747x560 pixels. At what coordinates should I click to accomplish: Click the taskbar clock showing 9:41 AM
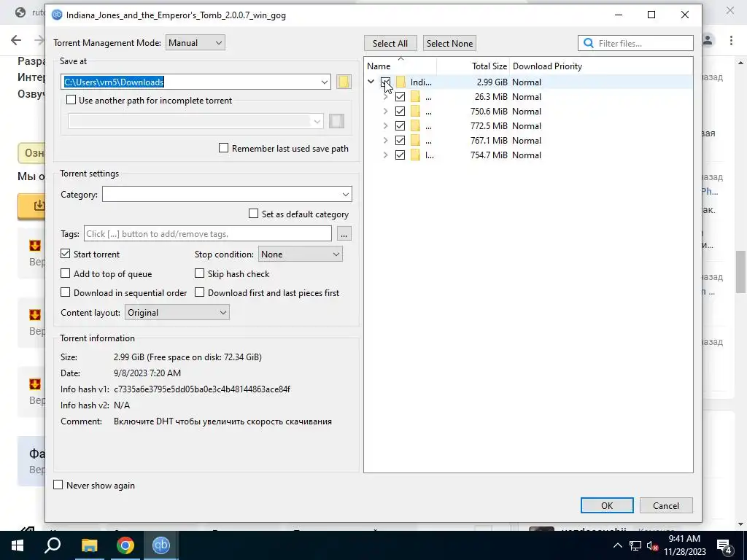pyautogui.click(x=684, y=545)
